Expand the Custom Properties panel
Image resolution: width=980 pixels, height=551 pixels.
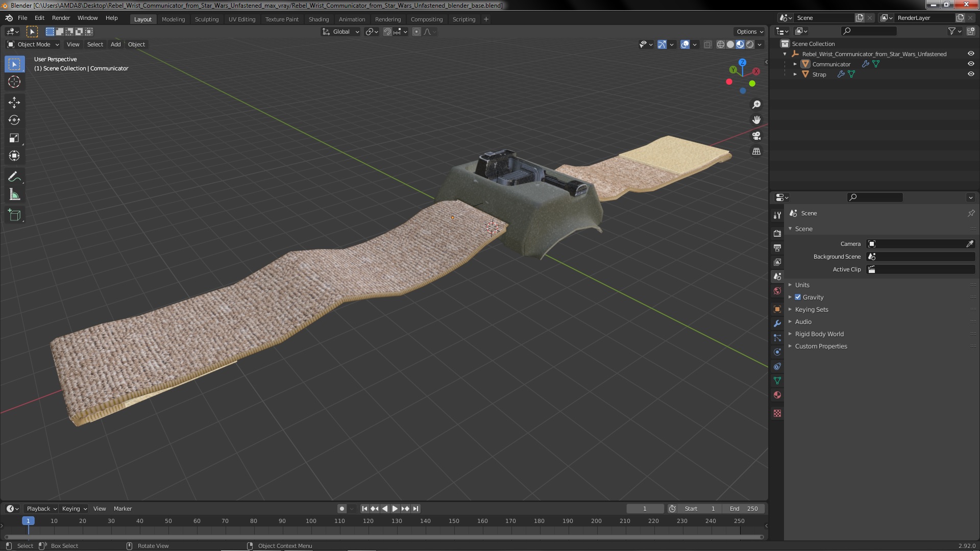[821, 346]
